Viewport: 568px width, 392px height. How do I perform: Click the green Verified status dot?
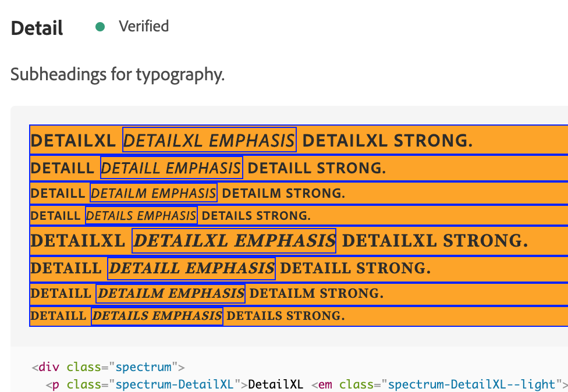point(100,27)
